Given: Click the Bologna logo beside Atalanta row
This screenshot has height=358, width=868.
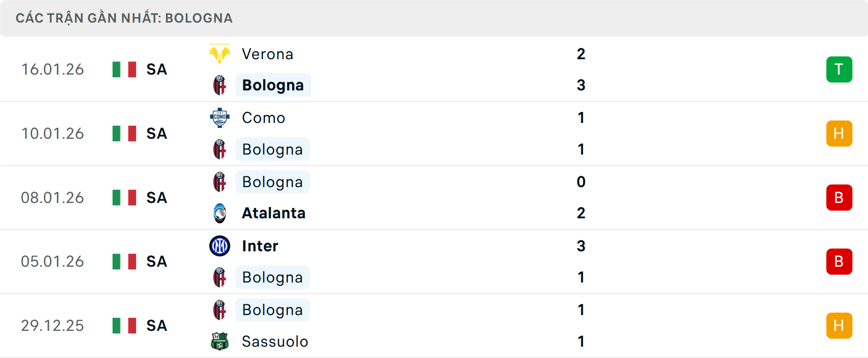Looking at the screenshot, I should click(x=220, y=181).
